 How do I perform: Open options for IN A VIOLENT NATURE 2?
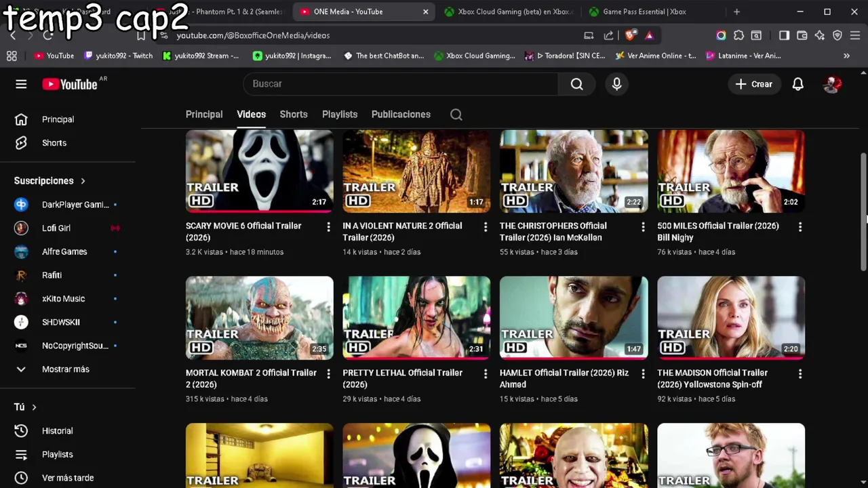[485, 227]
